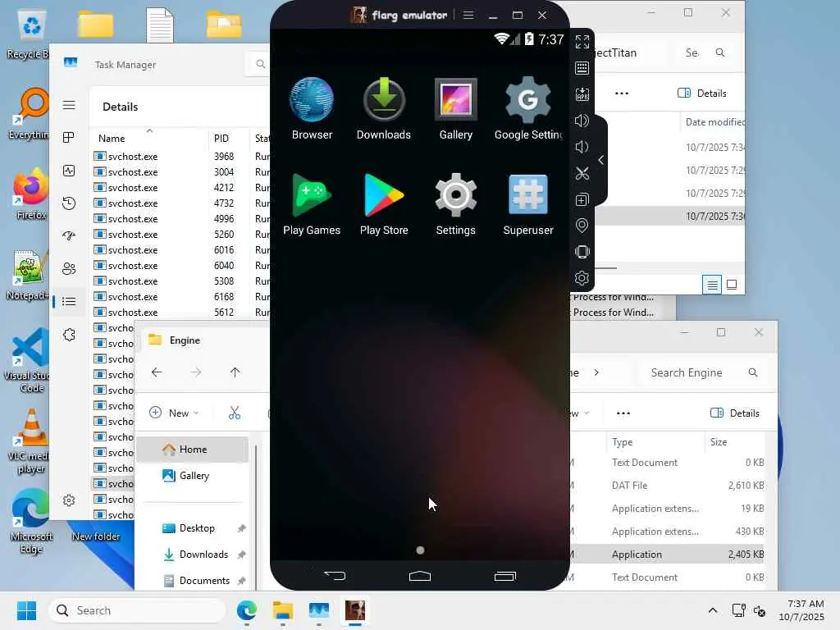Image resolution: width=840 pixels, height=630 pixels.
Task: Open the Superuser app in emulator
Action: (x=528, y=204)
